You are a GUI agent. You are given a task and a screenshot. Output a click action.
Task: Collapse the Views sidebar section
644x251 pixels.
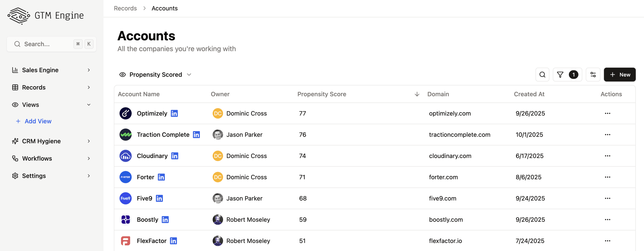click(x=51, y=105)
